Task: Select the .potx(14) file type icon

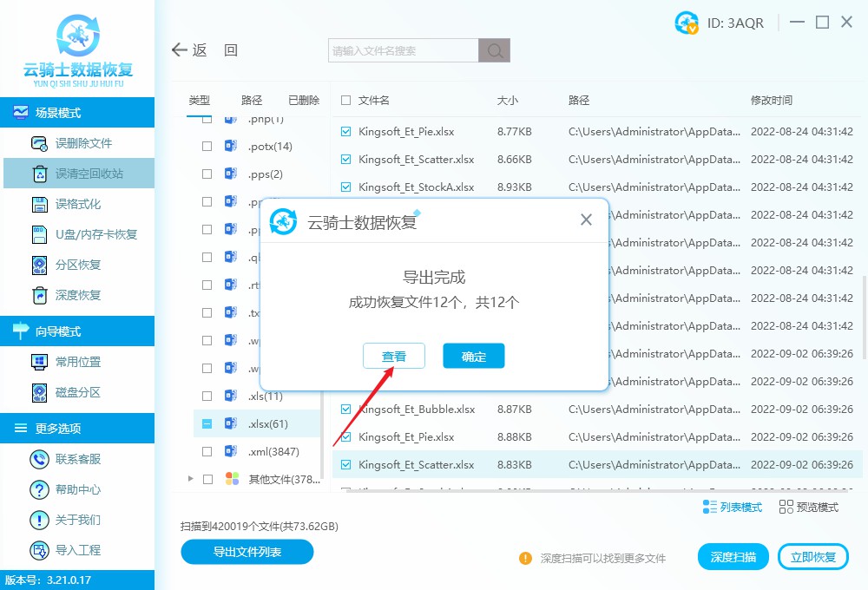Action: [231, 146]
